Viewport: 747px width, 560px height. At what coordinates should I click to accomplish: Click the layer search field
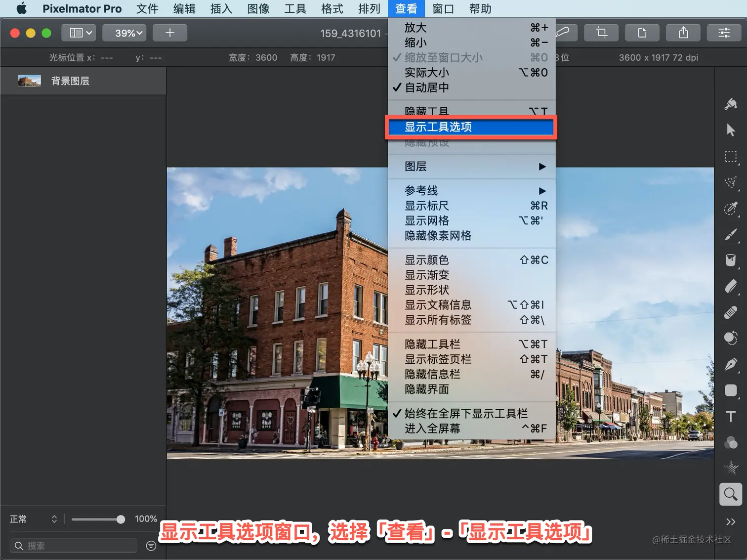pos(74,546)
